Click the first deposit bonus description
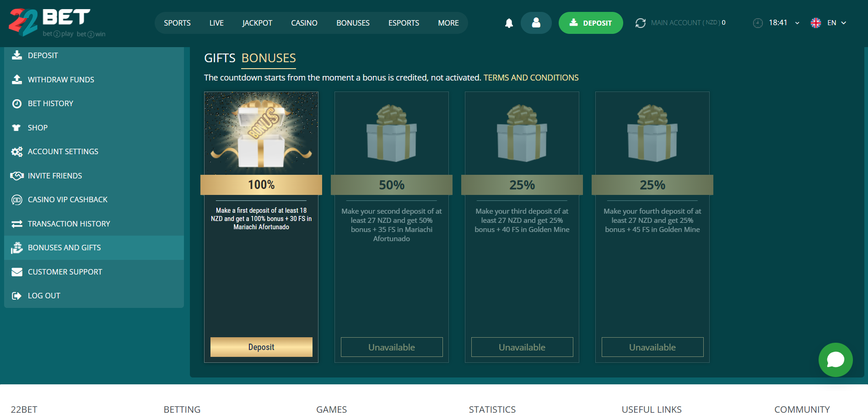868x415 pixels. pos(261,219)
